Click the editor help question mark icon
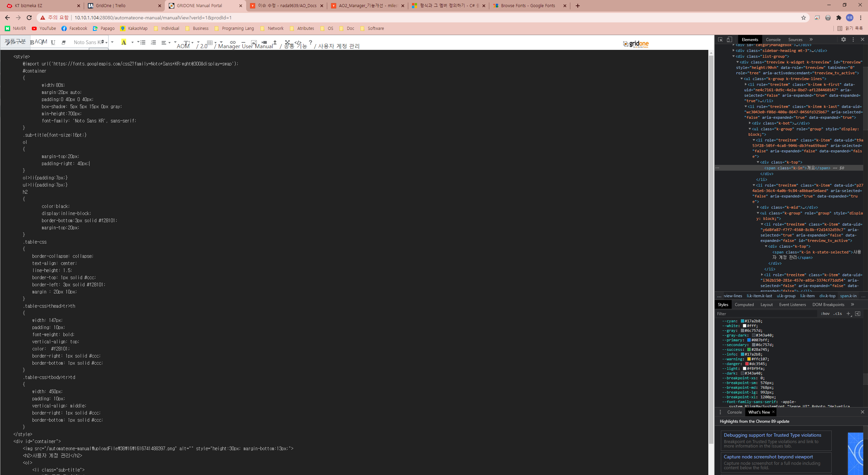The width and height of the screenshot is (868, 475). click(x=310, y=42)
